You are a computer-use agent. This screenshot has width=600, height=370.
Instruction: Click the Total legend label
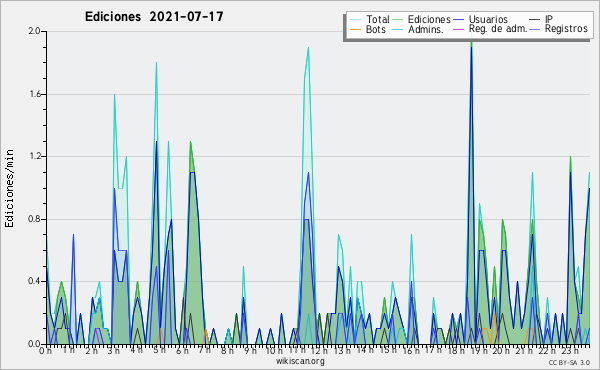coord(378,19)
